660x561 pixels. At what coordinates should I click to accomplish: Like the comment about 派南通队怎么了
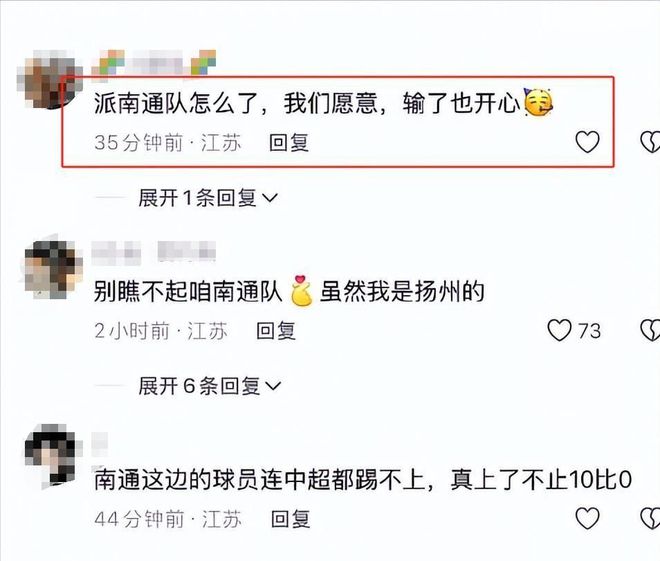[x=587, y=142]
